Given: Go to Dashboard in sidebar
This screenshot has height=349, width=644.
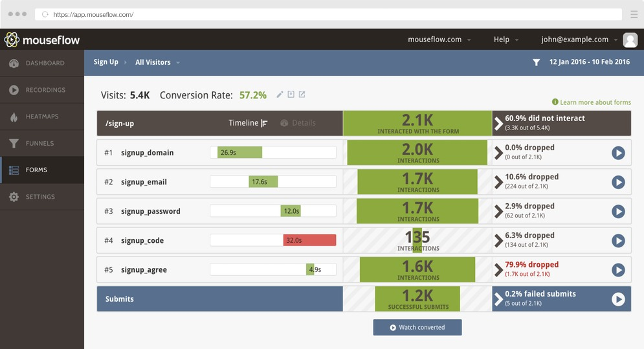Looking at the screenshot, I should (x=42, y=63).
